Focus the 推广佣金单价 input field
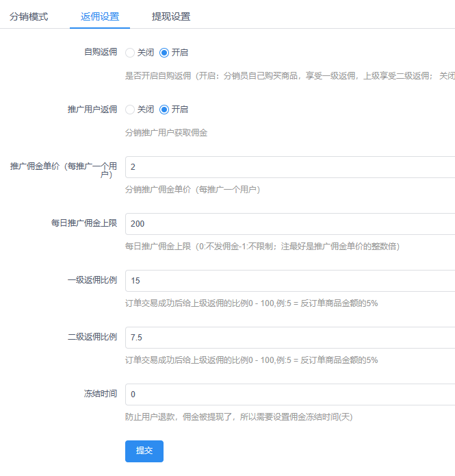 tap(290, 167)
